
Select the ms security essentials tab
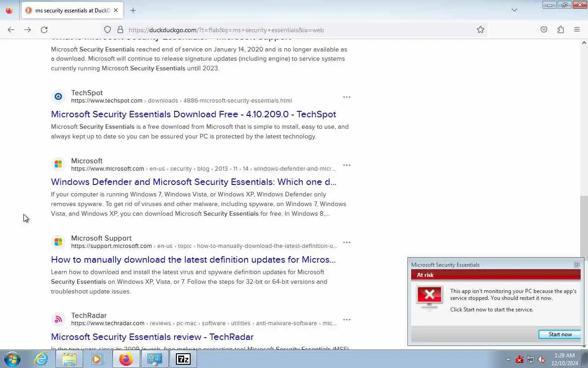click(72, 10)
